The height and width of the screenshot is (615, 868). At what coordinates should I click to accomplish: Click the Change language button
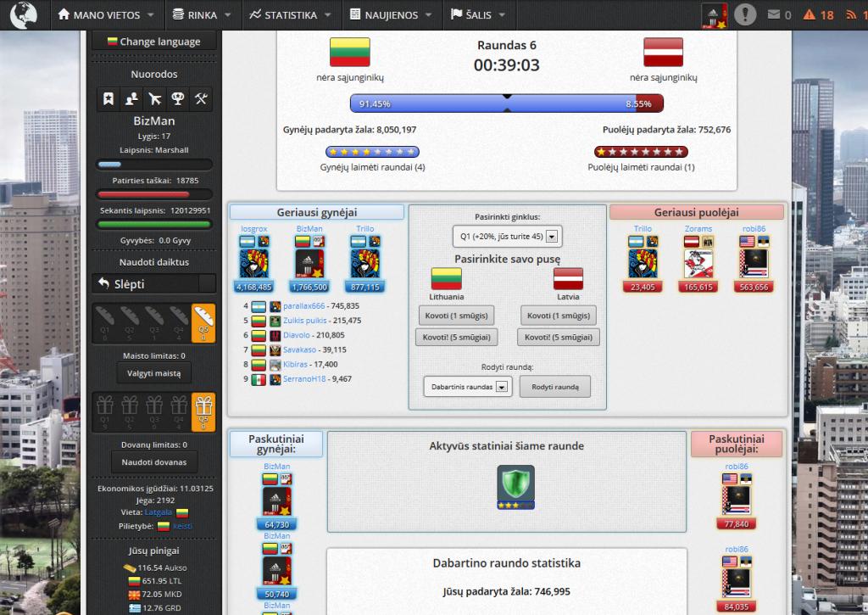pos(154,42)
